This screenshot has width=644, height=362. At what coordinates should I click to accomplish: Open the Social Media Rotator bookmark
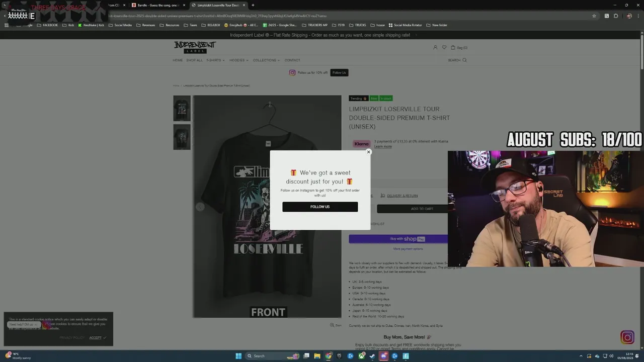[x=405, y=25]
